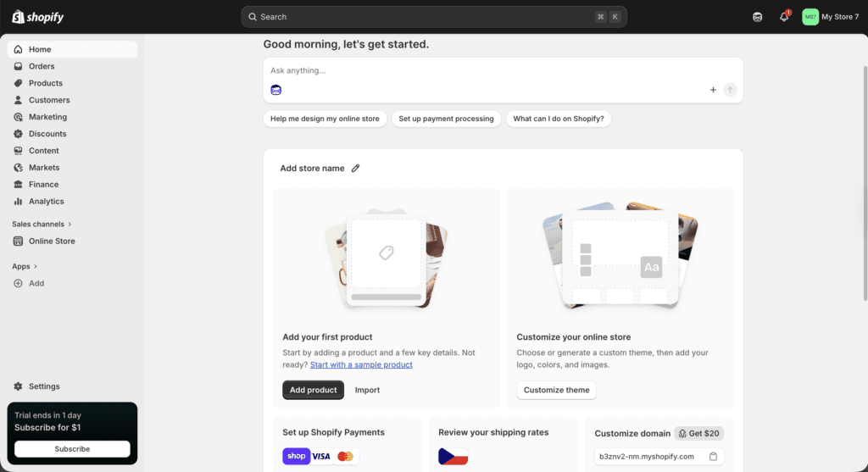Click the search magnifier icon
The image size is (868, 472).
tap(253, 17)
